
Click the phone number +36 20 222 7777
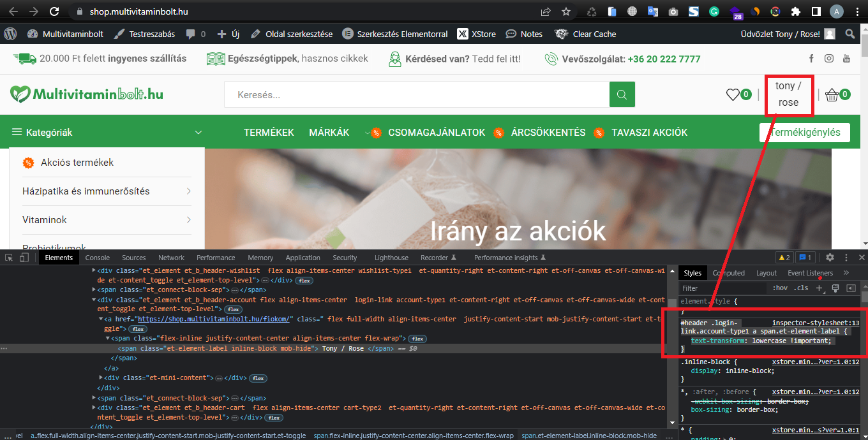pos(664,59)
